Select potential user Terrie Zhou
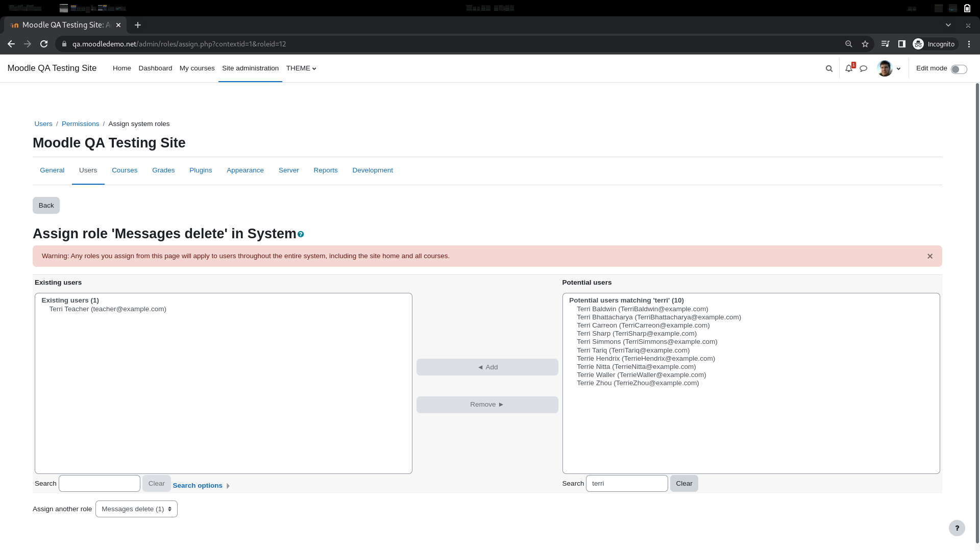The image size is (980, 551). 638,383
